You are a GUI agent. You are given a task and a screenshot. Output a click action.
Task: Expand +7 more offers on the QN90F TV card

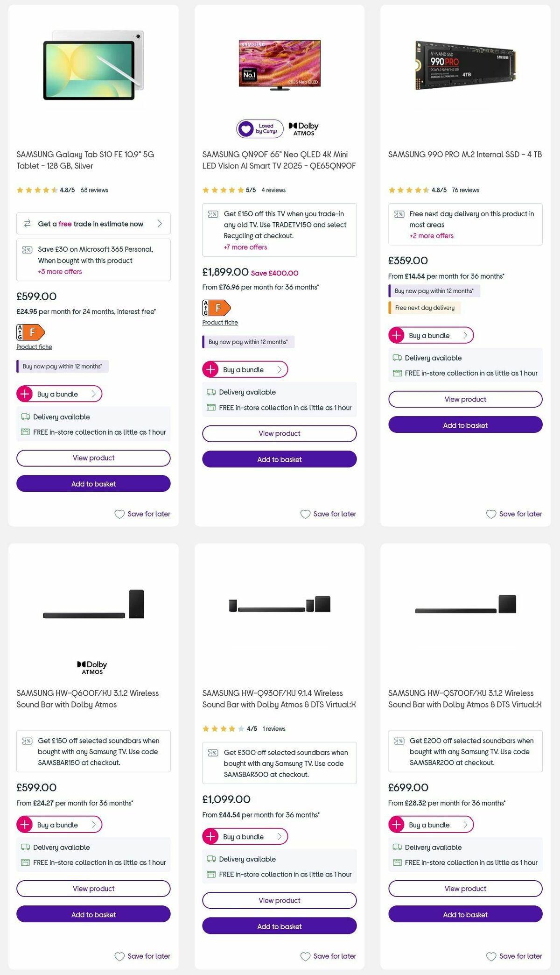tap(246, 247)
